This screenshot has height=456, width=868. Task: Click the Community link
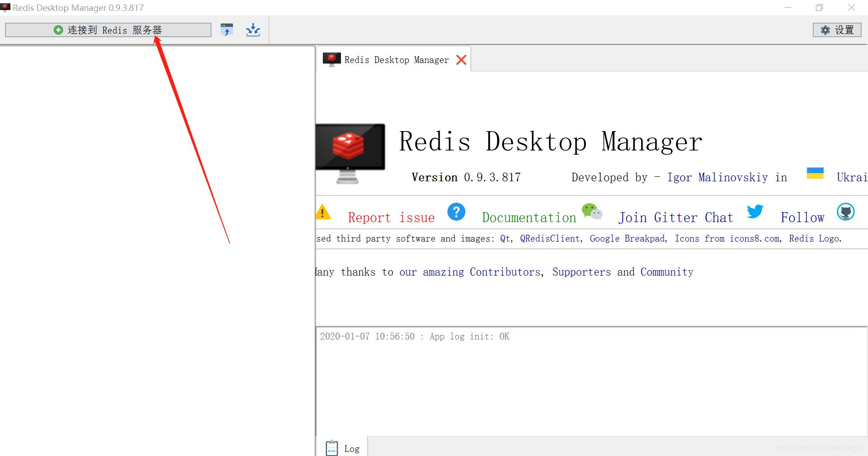pyautogui.click(x=667, y=272)
